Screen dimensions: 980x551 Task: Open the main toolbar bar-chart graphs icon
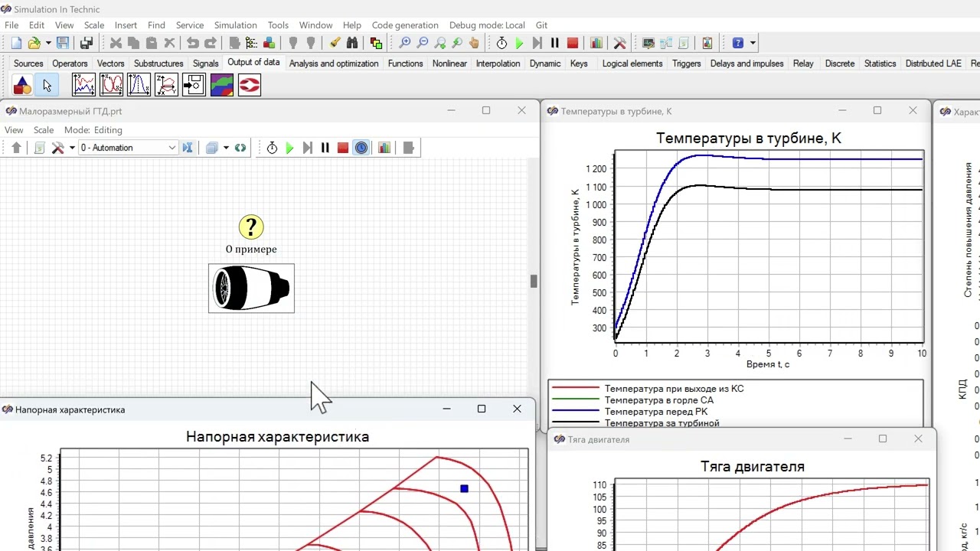pos(596,43)
